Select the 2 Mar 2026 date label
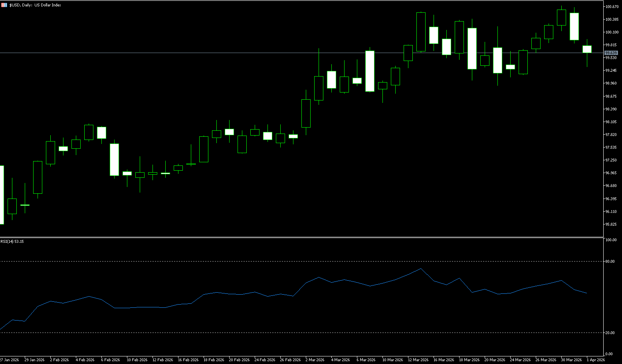This screenshot has width=622, height=364. pyautogui.click(x=315, y=360)
